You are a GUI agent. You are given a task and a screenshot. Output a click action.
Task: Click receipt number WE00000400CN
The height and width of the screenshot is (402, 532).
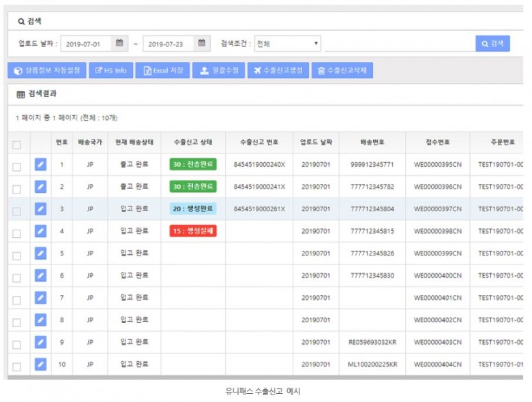(438, 276)
